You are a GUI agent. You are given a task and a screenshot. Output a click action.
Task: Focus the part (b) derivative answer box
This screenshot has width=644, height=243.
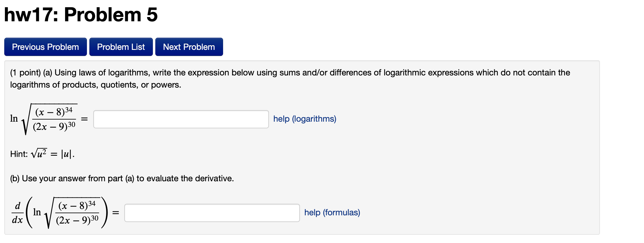tap(212, 213)
